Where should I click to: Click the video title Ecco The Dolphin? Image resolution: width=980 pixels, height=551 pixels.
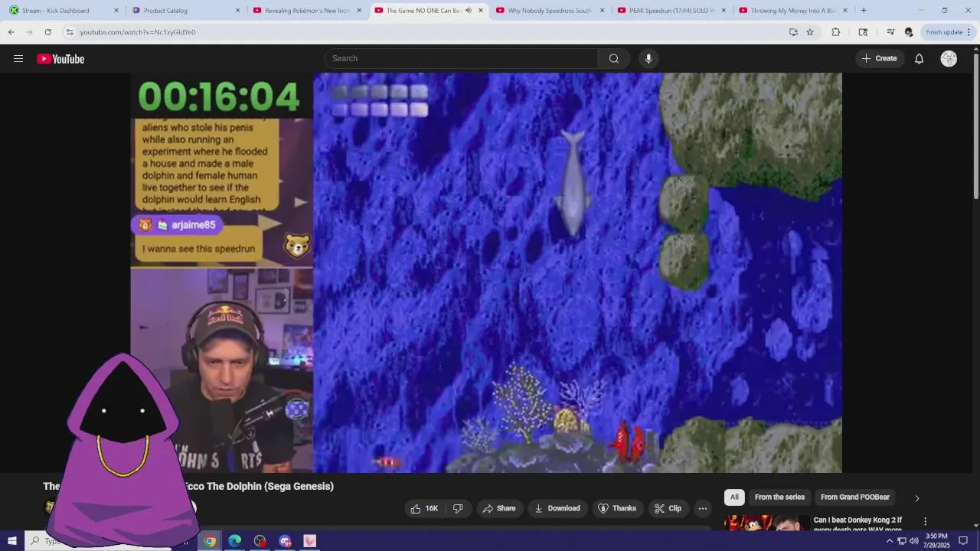coord(260,486)
